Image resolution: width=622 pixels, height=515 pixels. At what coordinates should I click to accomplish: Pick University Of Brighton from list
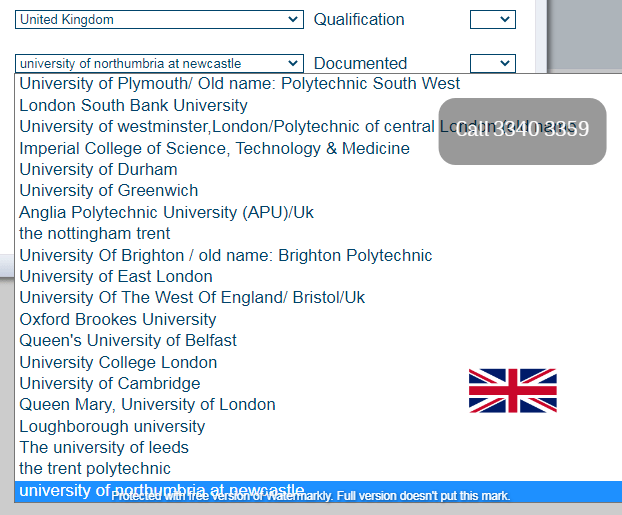225,255
